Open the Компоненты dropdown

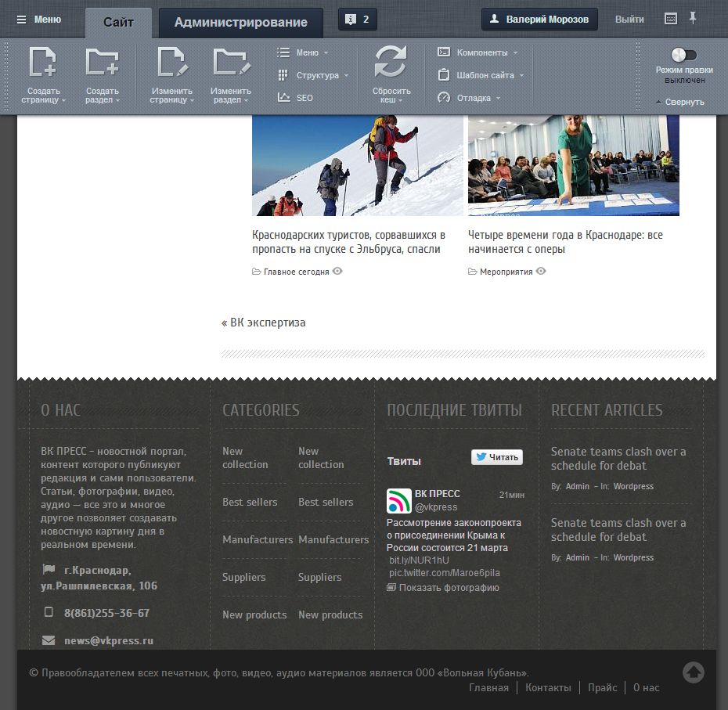coord(478,52)
